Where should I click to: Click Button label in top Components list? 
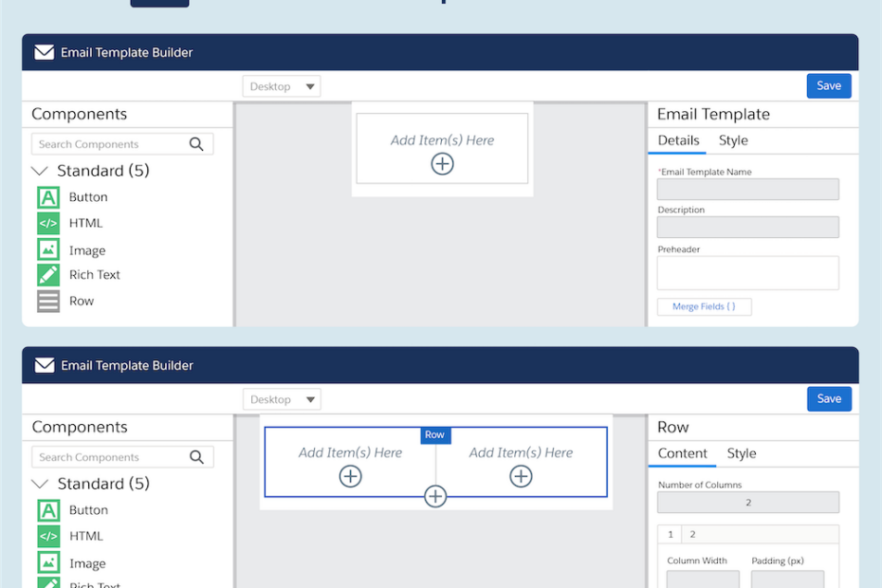(88, 197)
